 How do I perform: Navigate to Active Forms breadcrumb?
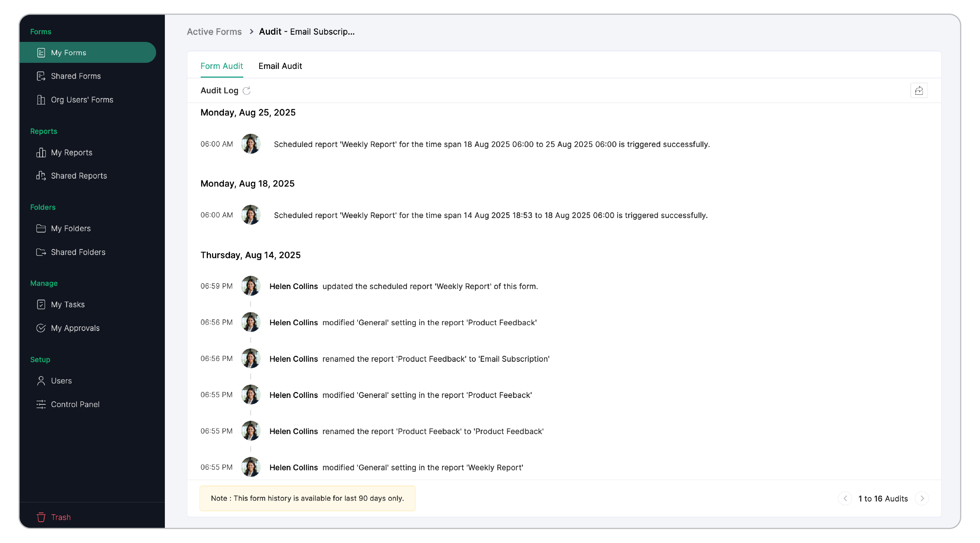pos(214,32)
